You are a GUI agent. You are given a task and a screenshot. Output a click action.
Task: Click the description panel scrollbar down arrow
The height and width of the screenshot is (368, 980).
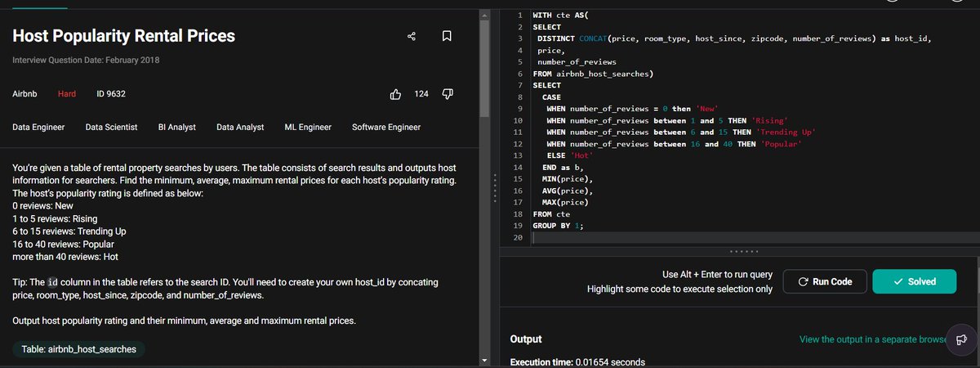coord(484,361)
